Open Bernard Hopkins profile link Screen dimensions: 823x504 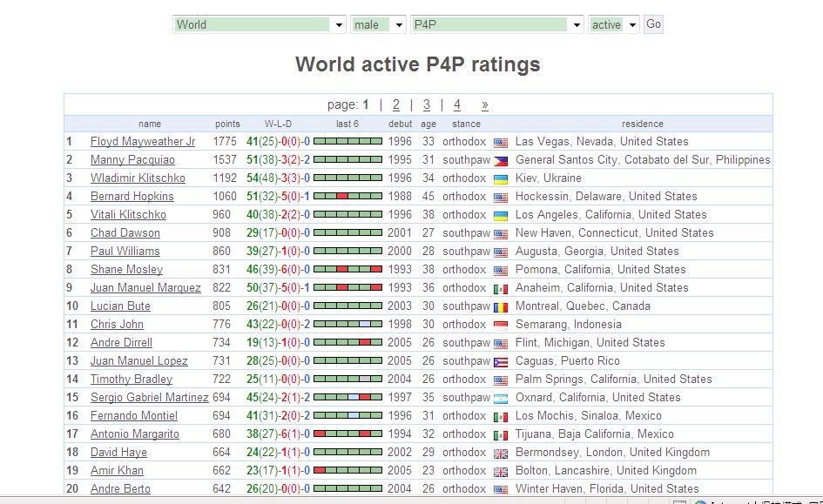[x=132, y=197]
